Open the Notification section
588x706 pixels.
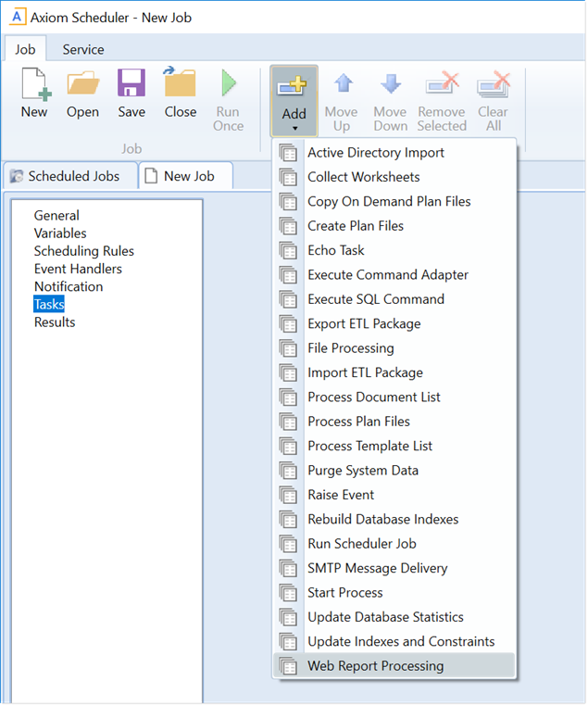[69, 286]
